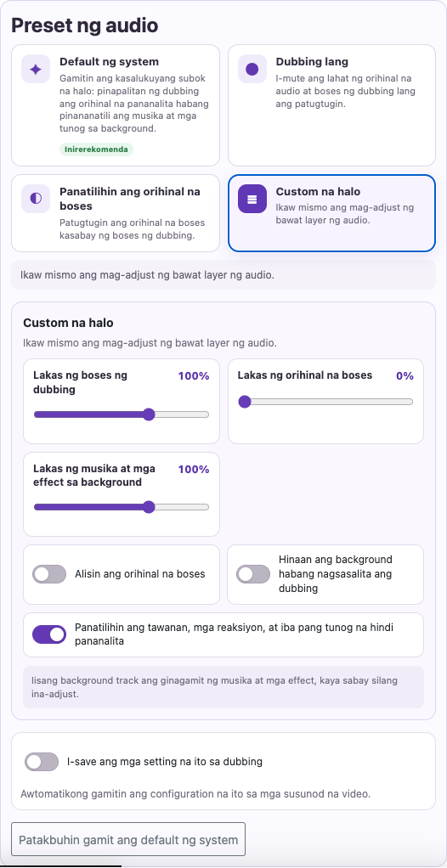Click the Inirerekomenda badge
This screenshot has height=868, width=447.
pyautogui.click(x=96, y=149)
